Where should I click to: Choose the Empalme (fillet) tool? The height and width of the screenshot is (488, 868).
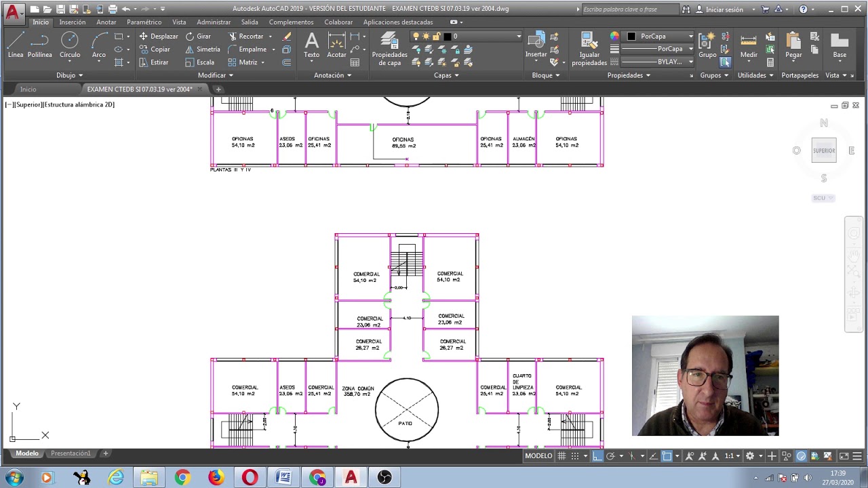(x=248, y=49)
